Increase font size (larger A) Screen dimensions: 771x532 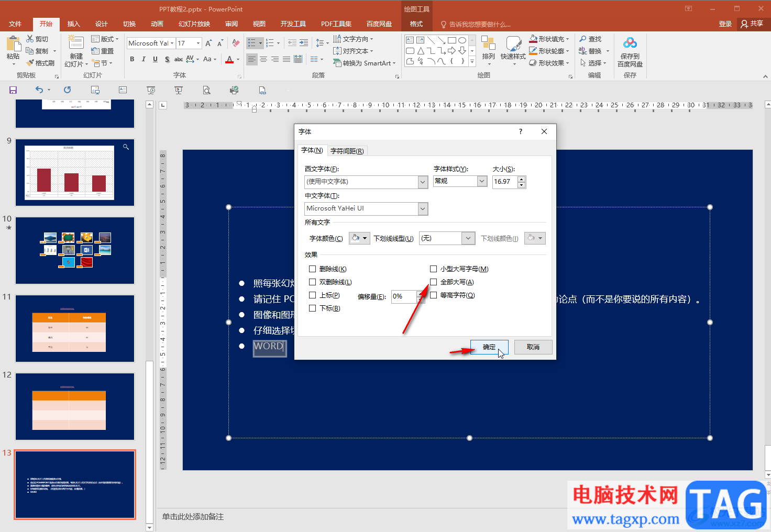208,43
